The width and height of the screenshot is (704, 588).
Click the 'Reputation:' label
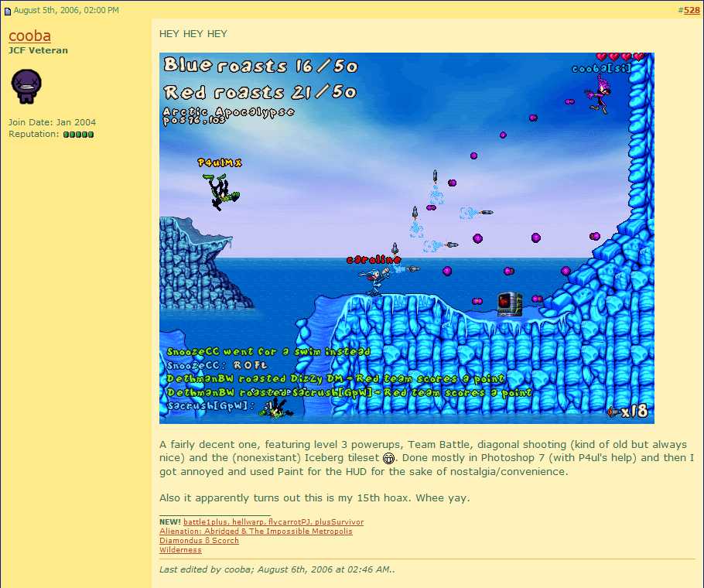[x=34, y=134]
